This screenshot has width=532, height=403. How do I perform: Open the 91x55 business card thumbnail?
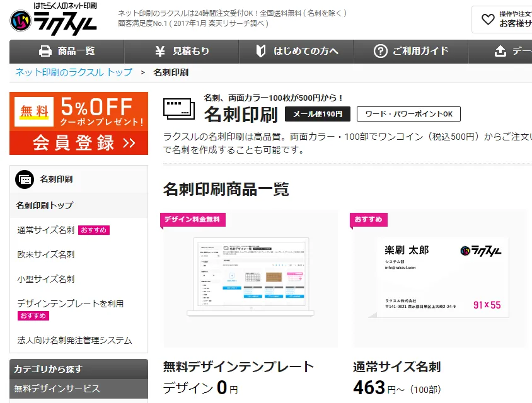[440, 279]
